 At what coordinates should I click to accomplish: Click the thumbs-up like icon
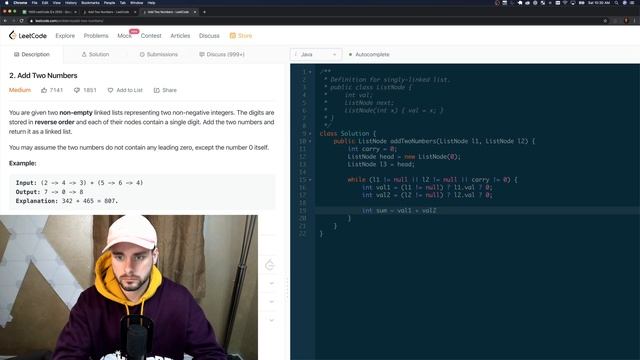pos(44,90)
